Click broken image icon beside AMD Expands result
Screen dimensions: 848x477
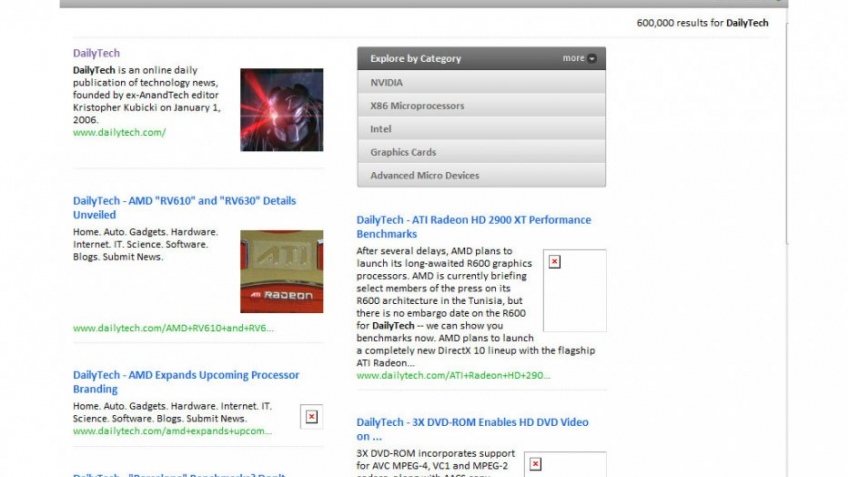pyautogui.click(x=312, y=416)
